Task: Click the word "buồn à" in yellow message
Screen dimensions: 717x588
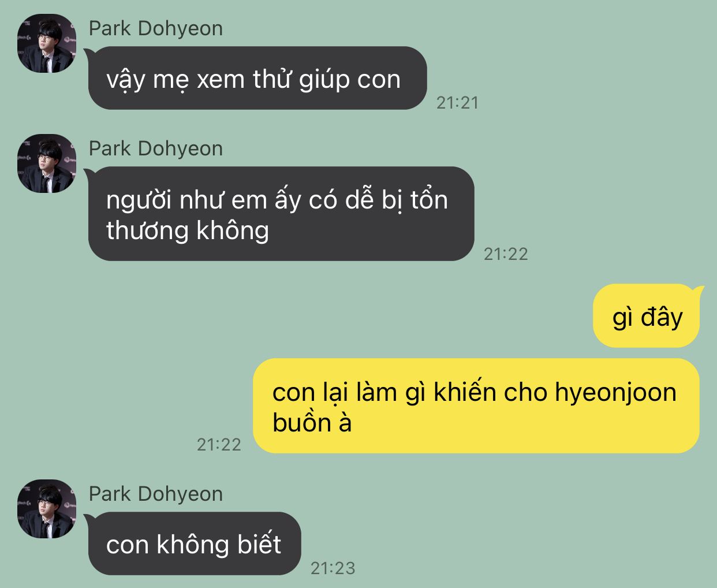Action: pos(312,423)
